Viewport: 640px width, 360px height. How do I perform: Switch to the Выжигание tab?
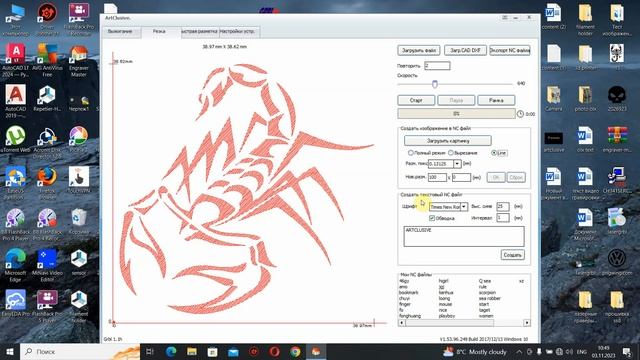point(120,31)
